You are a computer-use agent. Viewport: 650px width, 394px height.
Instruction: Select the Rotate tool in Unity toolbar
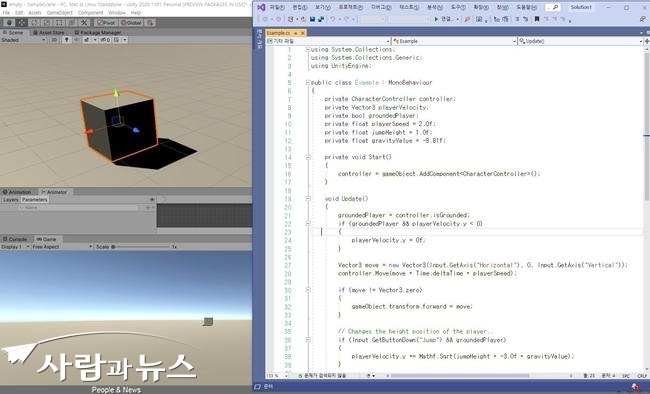[34, 23]
